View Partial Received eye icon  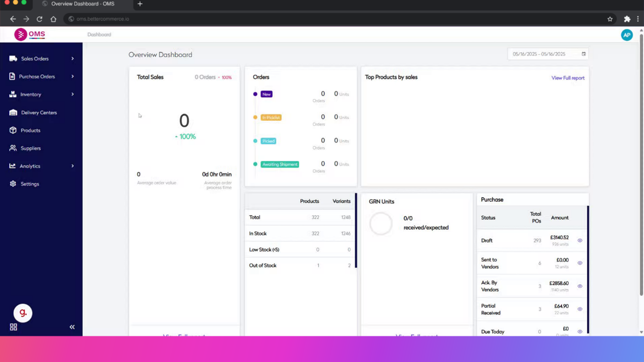click(x=580, y=309)
